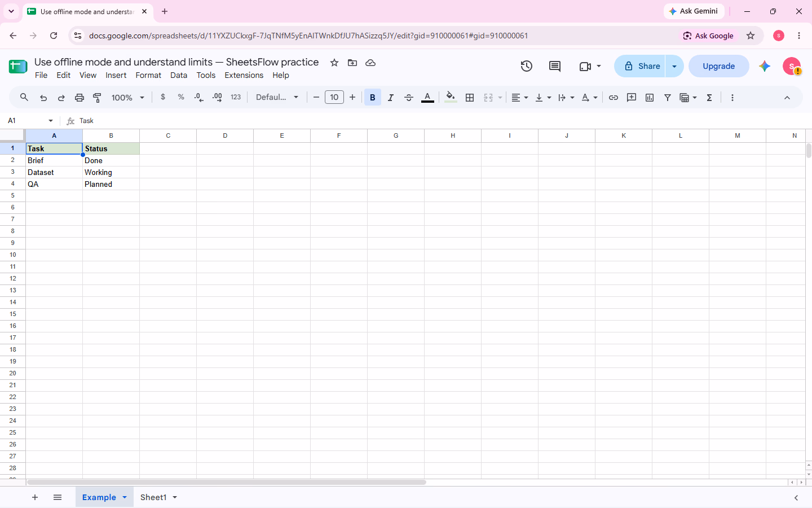This screenshot has height=508, width=812.
Task: Open the functions sigma menu
Action: point(709,98)
